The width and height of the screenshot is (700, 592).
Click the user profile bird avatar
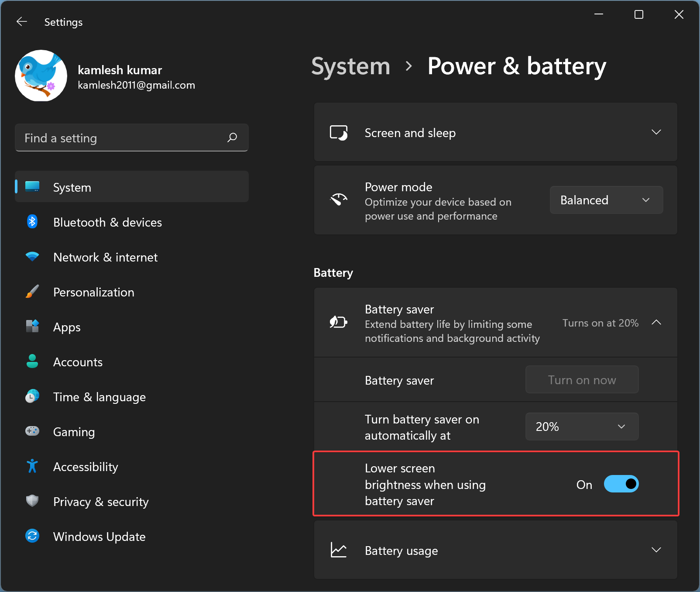(41, 76)
